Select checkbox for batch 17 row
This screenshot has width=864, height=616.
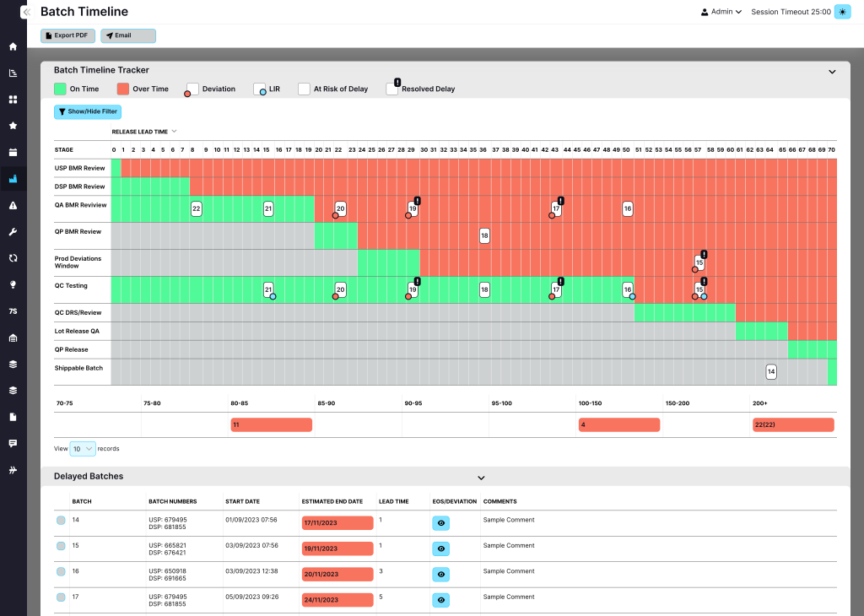pos(61,597)
